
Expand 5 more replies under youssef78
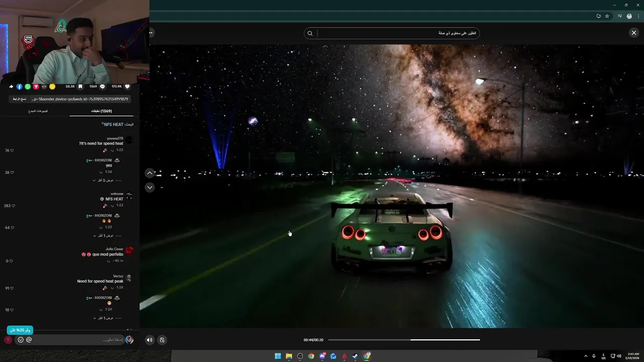click(103, 180)
